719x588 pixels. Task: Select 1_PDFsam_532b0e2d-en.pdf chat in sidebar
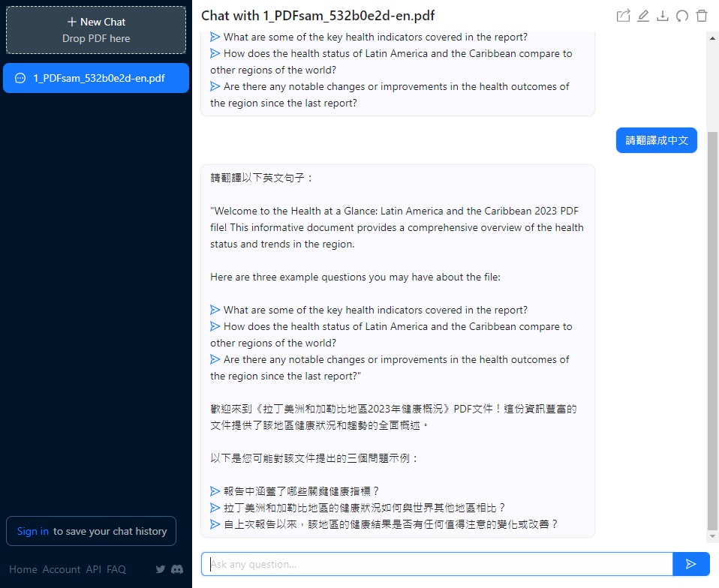(x=96, y=78)
